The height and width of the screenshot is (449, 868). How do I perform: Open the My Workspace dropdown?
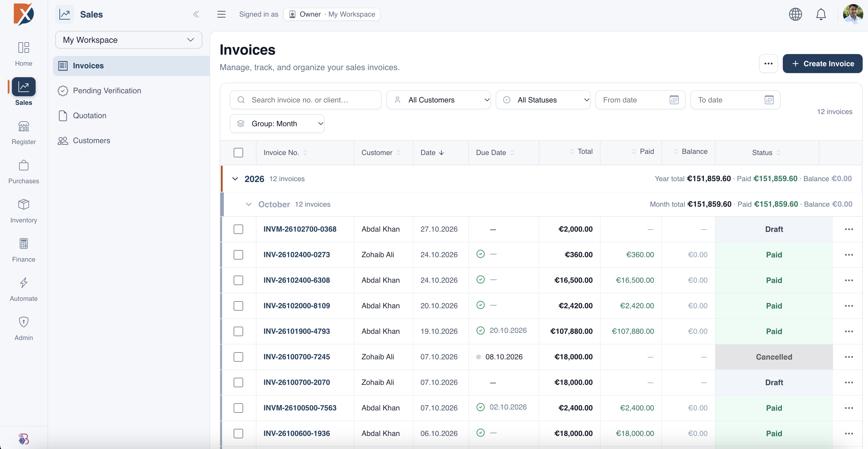tap(129, 40)
